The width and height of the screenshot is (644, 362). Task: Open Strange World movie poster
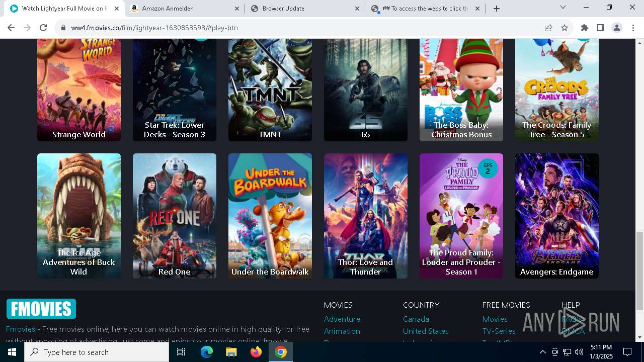(79, 89)
